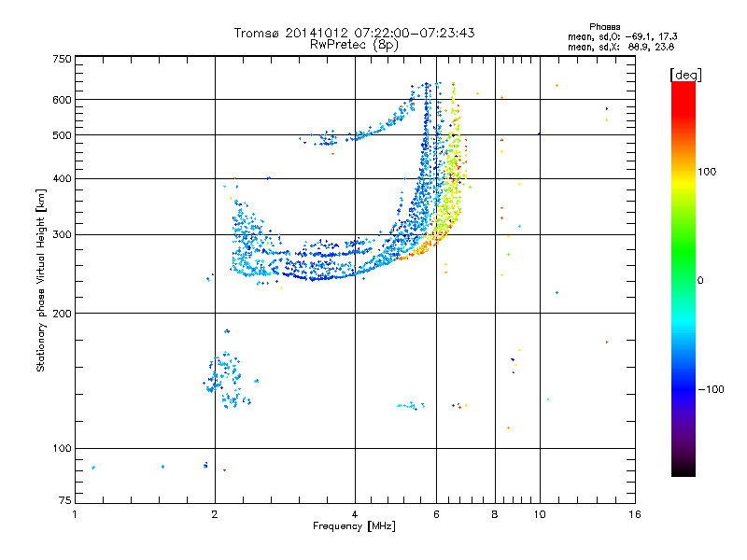Click the 'Frequency [MHz]' axis label
This screenshot has width=747, height=560.
[354, 526]
